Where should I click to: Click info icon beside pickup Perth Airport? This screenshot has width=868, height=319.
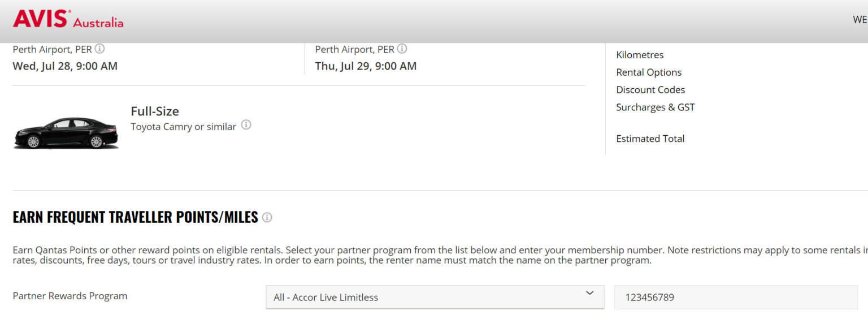coord(99,49)
